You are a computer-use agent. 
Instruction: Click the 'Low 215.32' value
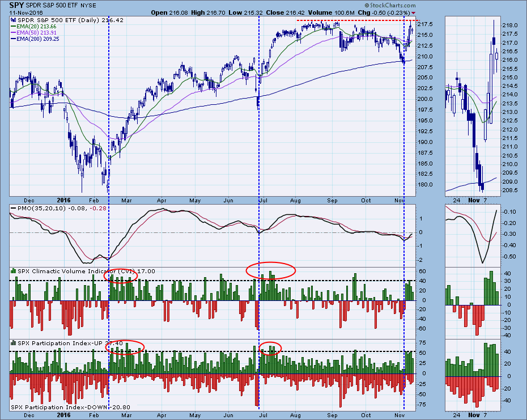tap(245, 13)
